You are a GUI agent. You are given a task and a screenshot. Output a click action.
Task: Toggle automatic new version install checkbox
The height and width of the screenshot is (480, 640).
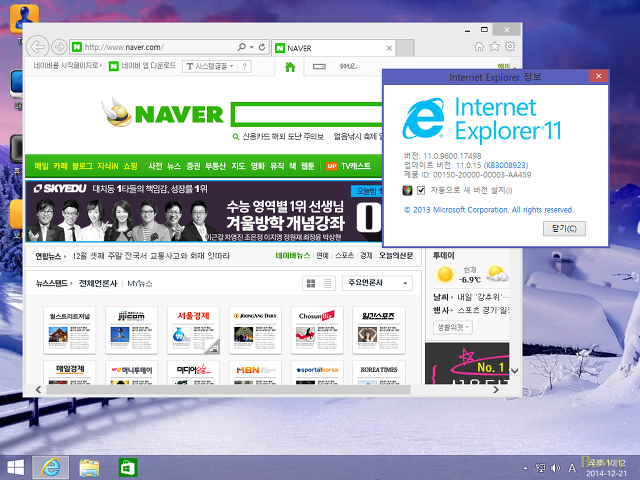point(421,190)
